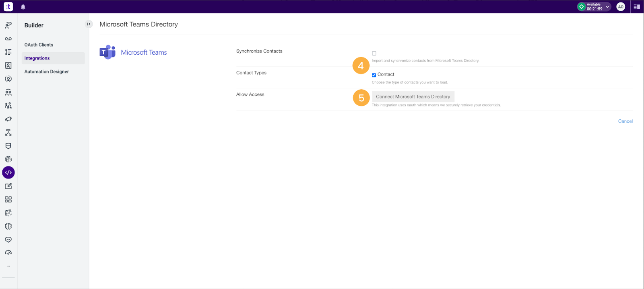Screen dimensions: 644x289
Task: Click the Microsoft Teams logo
Action: [107, 52]
